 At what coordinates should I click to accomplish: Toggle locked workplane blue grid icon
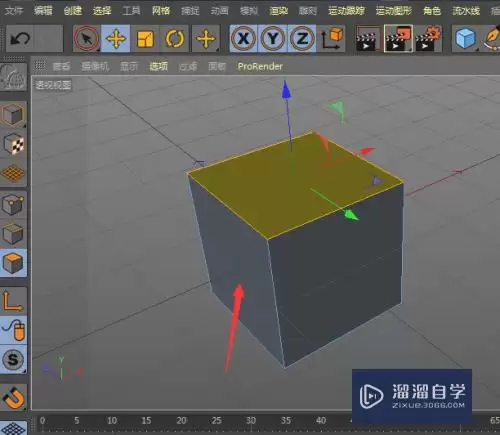(13, 428)
